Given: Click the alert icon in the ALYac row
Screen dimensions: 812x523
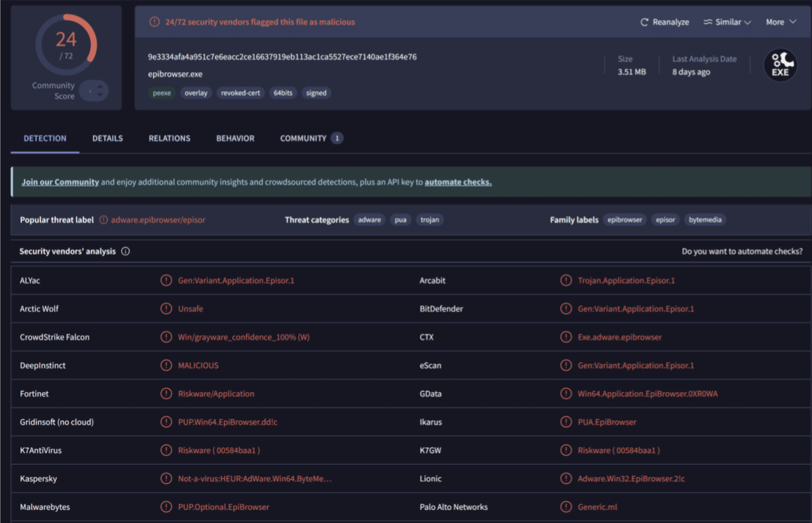Looking at the screenshot, I should point(166,280).
